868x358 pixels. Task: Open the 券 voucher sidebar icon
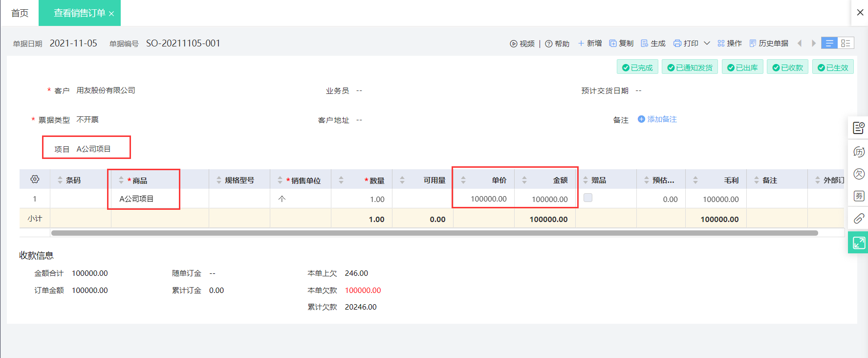point(859,196)
